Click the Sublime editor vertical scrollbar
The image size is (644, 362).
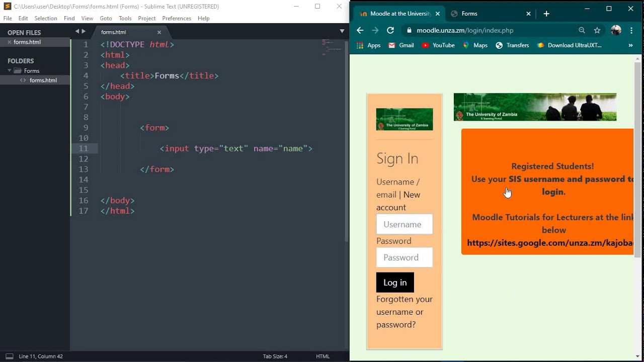(x=347, y=141)
